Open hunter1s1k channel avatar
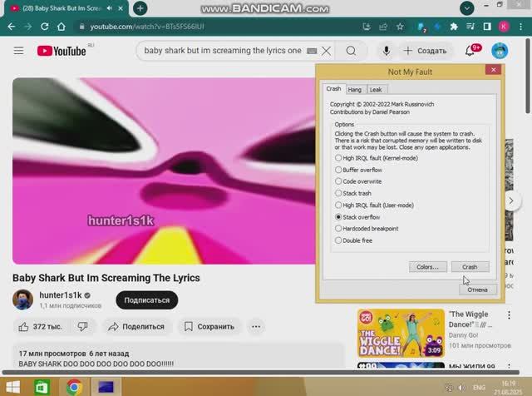This screenshot has width=532, height=396. pyautogui.click(x=22, y=299)
